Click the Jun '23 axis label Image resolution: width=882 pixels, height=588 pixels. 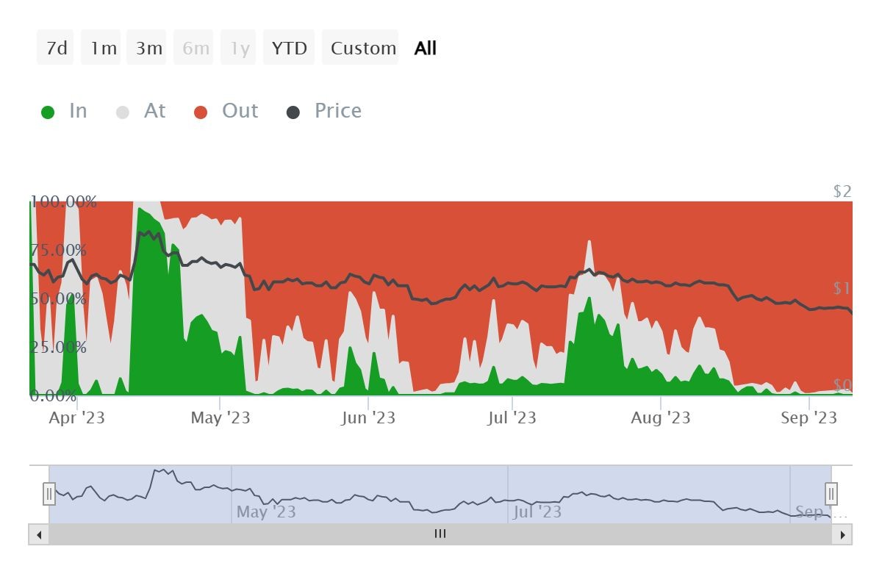click(368, 418)
